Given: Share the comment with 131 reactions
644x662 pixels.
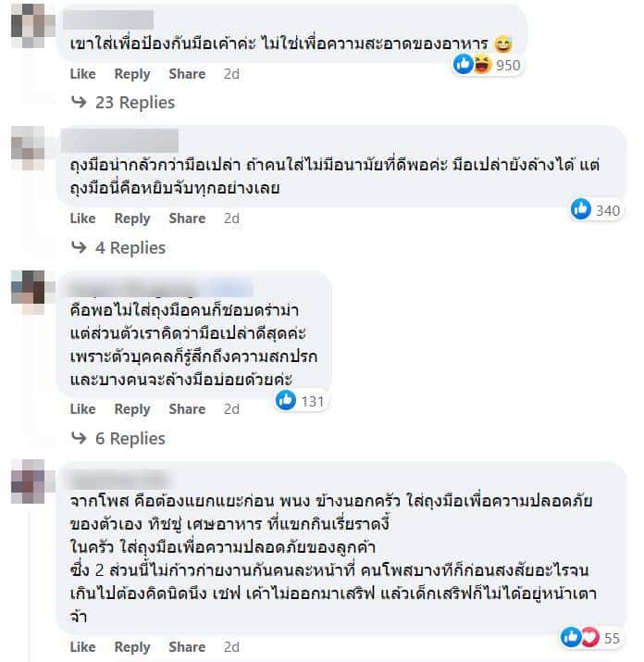Looking at the screenshot, I should coord(187,409).
